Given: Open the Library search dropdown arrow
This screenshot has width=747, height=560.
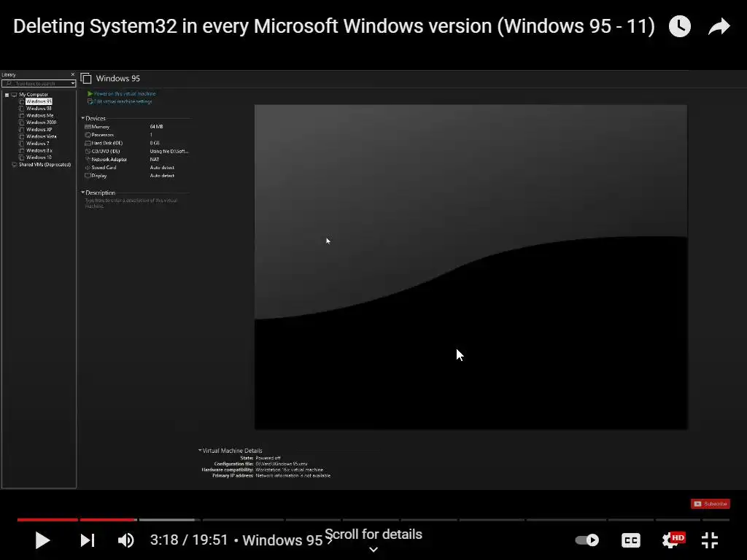Looking at the screenshot, I should [73, 83].
